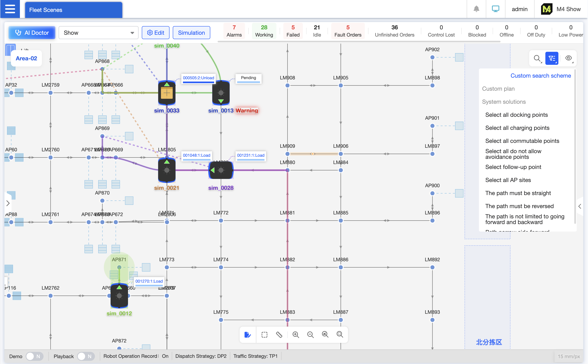The image size is (588, 364).
Task: Click the zoom in magnifier
Action: (296, 335)
